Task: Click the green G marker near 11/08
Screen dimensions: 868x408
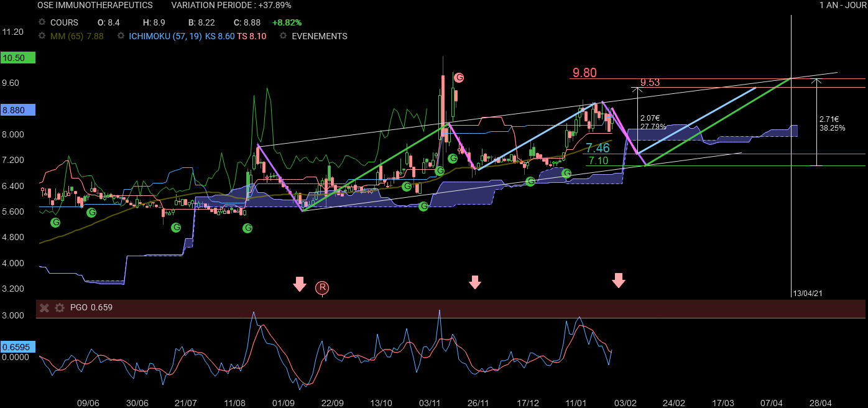Action: [247, 228]
